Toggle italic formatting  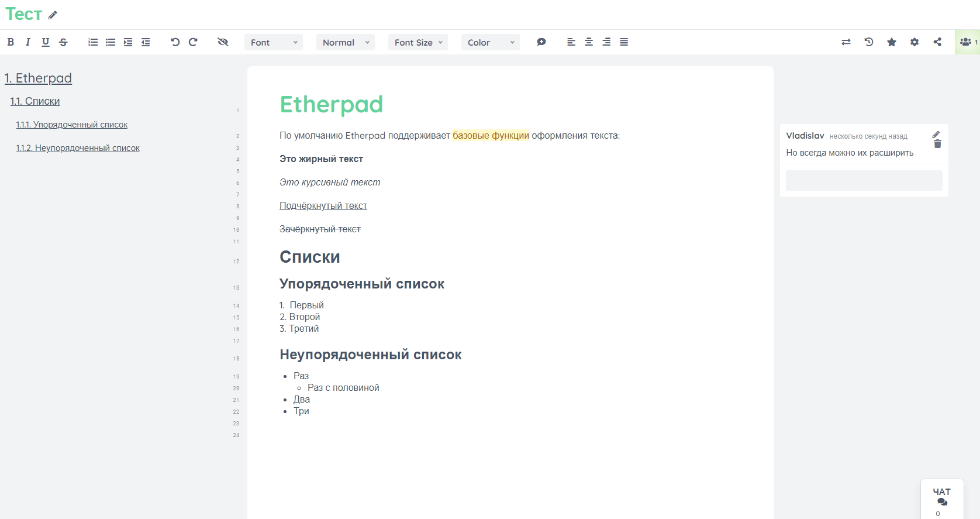(x=27, y=42)
